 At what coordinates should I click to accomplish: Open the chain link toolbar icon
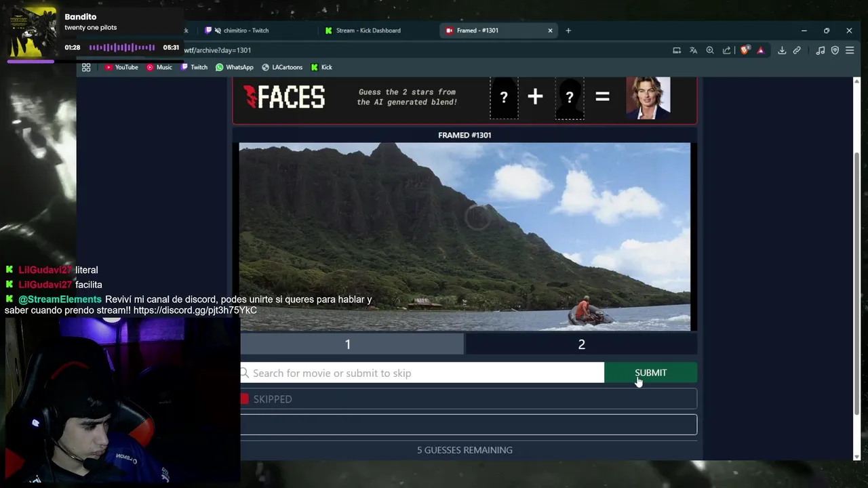pyautogui.click(x=797, y=50)
